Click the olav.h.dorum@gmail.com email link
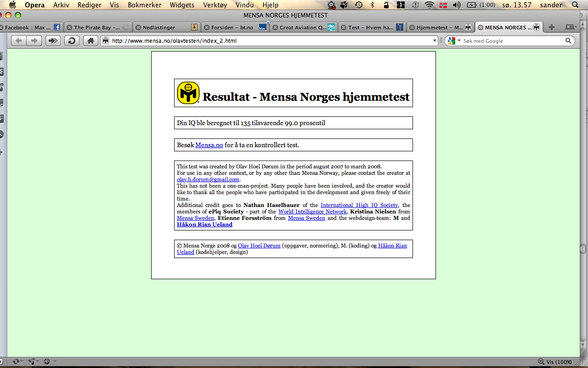This screenshot has width=588, height=368. (x=208, y=179)
